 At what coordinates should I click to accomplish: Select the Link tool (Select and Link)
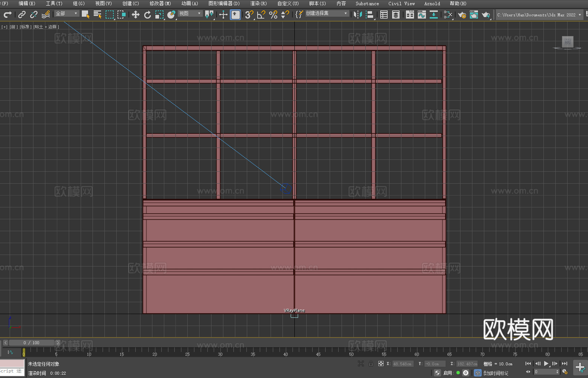point(22,14)
